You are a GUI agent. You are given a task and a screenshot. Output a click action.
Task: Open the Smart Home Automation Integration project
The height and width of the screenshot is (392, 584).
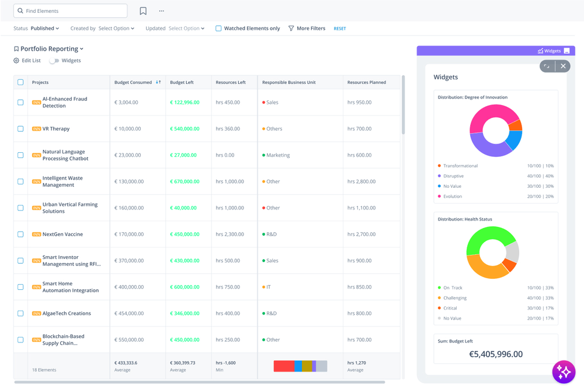tap(71, 287)
